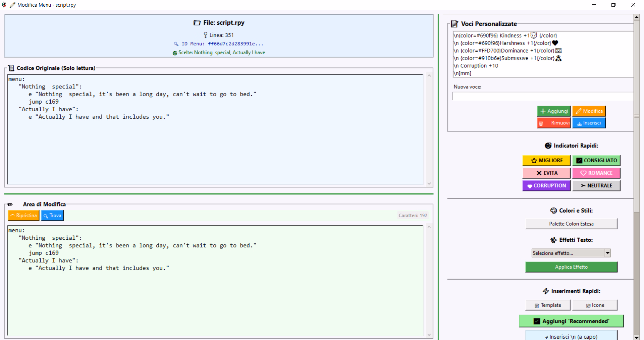Restore original code with Ripristina
The image size is (644, 340).
click(x=24, y=216)
